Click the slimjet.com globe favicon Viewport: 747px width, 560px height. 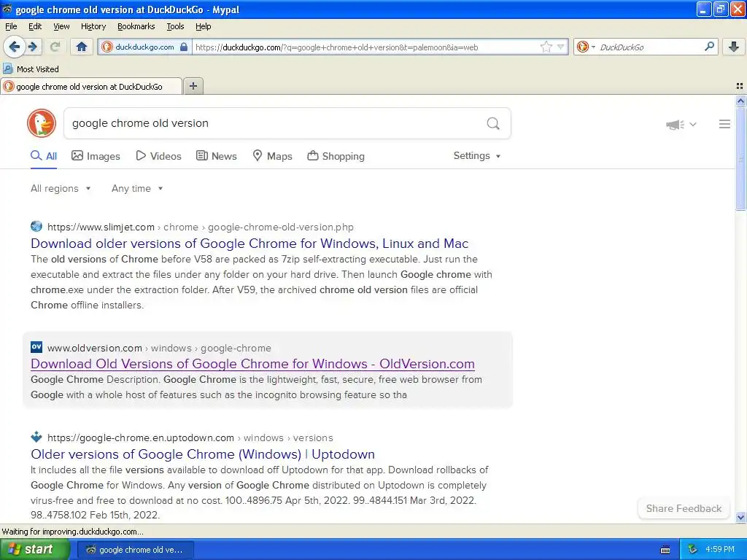[36, 226]
